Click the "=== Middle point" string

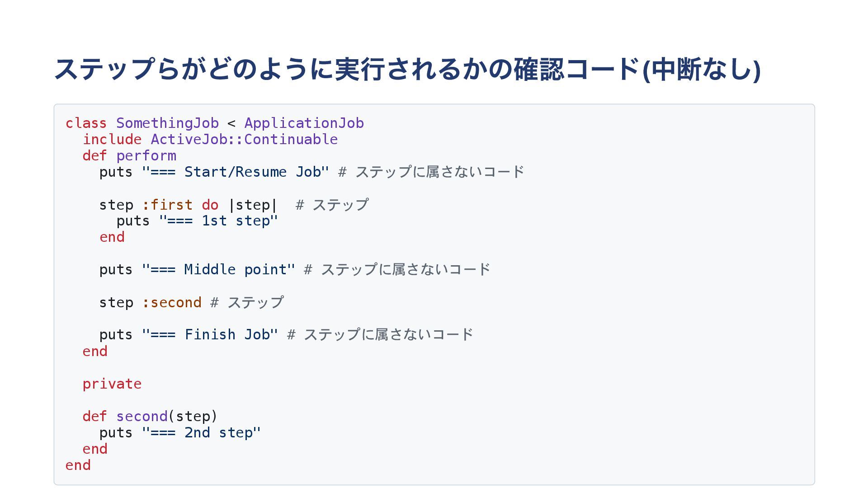[x=218, y=270]
